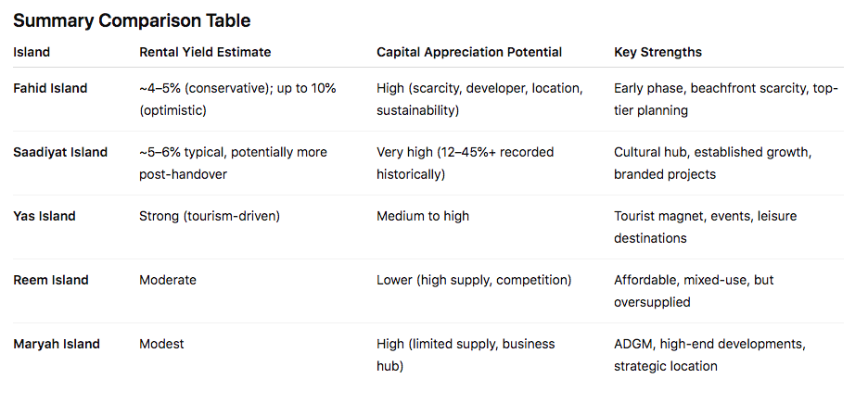Click the Rental Yield Estimate column header
This screenshot has height=404, width=868.
(x=205, y=52)
